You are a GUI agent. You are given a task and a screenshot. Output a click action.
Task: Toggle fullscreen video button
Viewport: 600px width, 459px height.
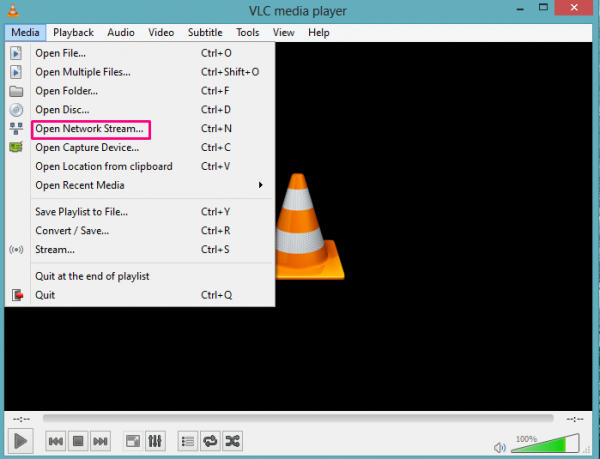(133, 441)
